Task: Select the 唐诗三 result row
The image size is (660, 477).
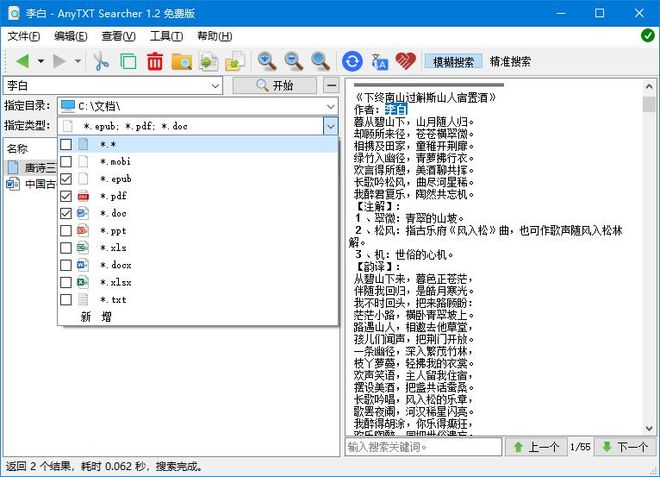Action: 31,168
